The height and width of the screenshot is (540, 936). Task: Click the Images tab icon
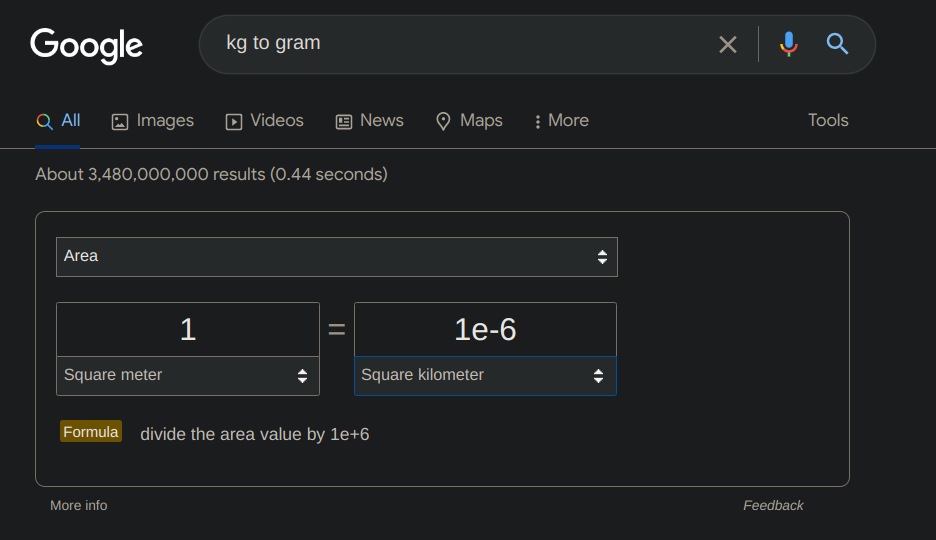click(x=120, y=122)
